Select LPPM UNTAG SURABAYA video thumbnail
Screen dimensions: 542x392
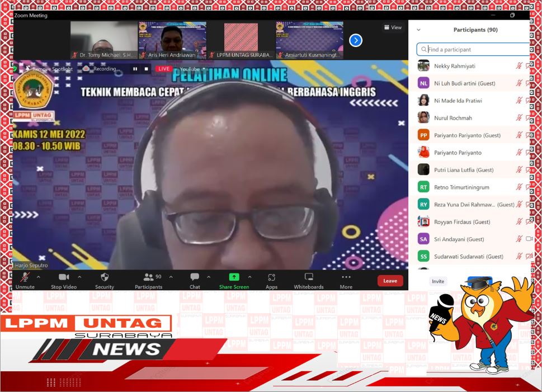[241, 40]
